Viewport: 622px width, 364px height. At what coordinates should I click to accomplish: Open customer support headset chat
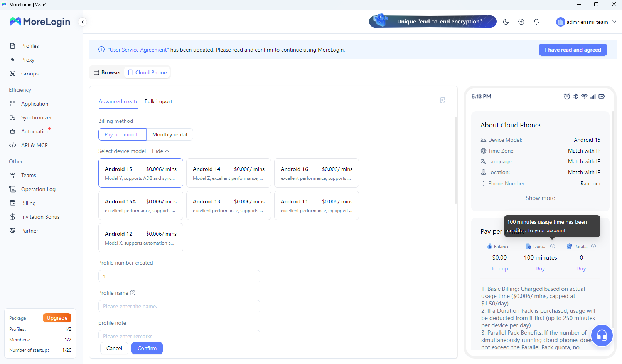click(x=602, y=335)
